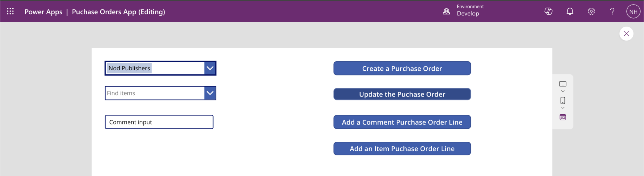Select the tablet device preview icon
This screenshot has height=176, width=644.
click(563, 84)
